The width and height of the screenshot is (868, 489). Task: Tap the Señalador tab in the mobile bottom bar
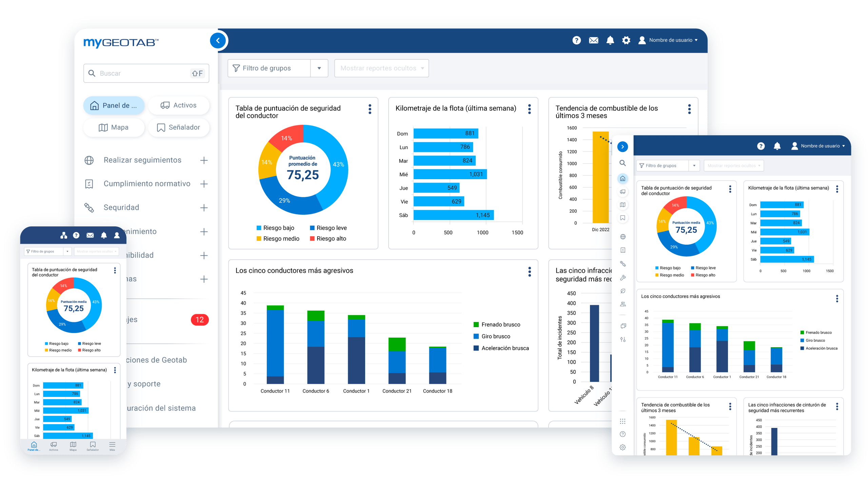[93, 446]
